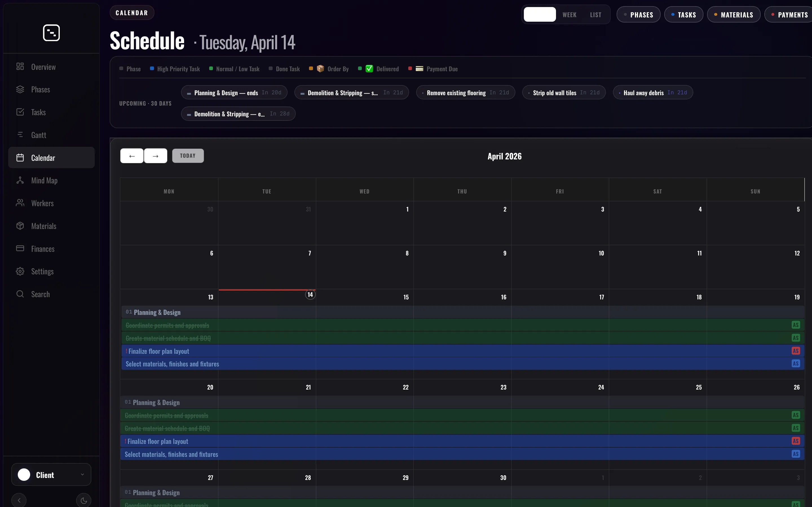812x507 pixels.
Task: Open Settings gear icon in sidebar
Action: (x=20, y=271)
